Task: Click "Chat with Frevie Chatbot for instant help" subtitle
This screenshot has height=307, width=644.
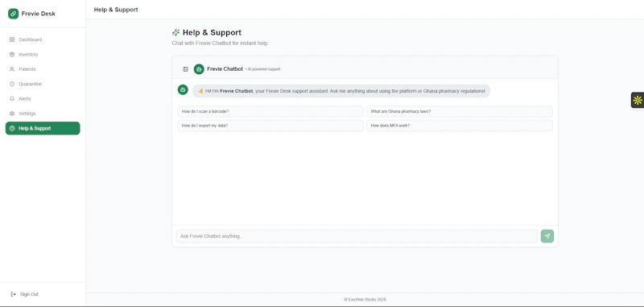Action: coord(220,44)
